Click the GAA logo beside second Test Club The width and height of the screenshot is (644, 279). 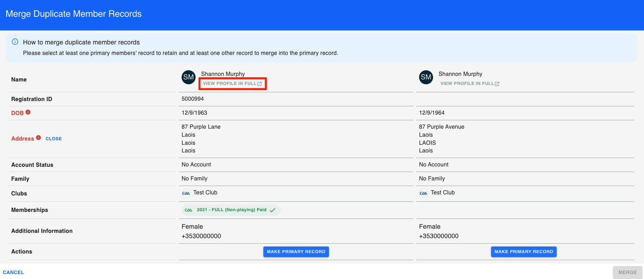pos(424,193)
